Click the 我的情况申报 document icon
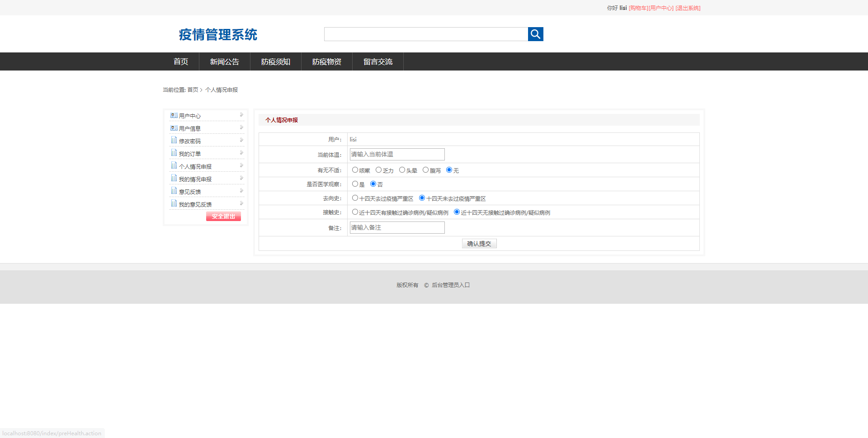The image size is (868, 438). (174, 178)
